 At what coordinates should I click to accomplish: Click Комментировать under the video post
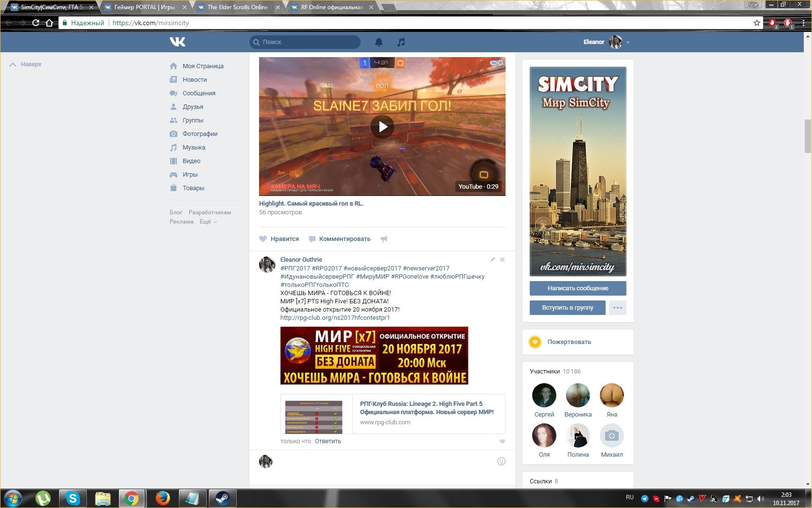[340, 239]
